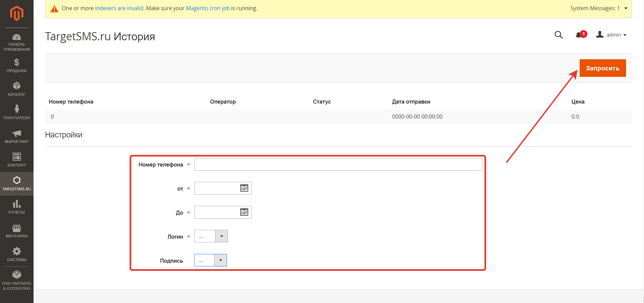Open the Продажи sales menu
This screenshot has height=303, width=644.
(x=17, y=66)
